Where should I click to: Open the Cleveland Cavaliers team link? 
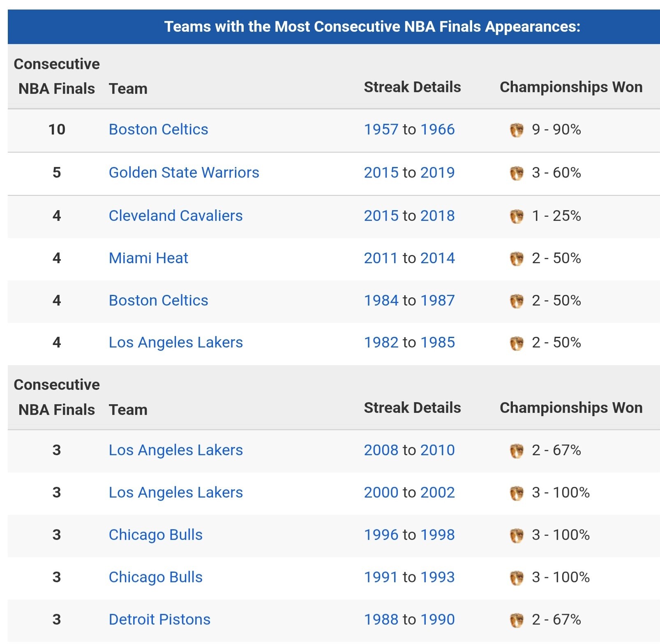pyautogui.click(x=175, y=216)
